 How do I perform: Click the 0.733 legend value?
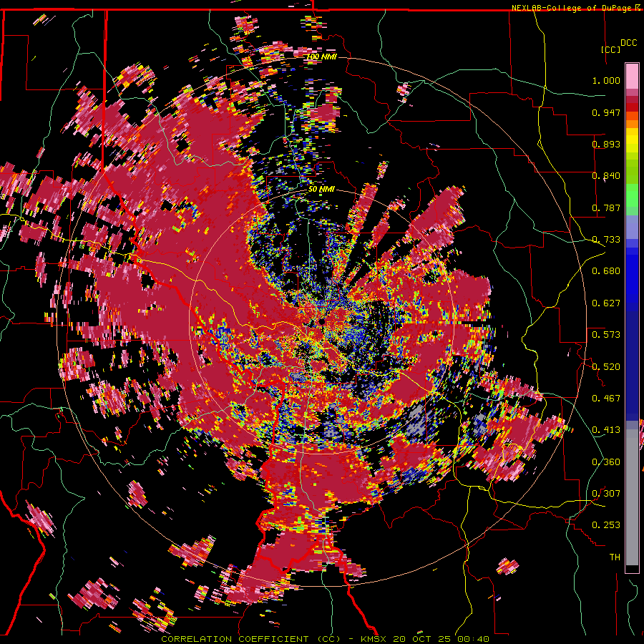[606, 240]
